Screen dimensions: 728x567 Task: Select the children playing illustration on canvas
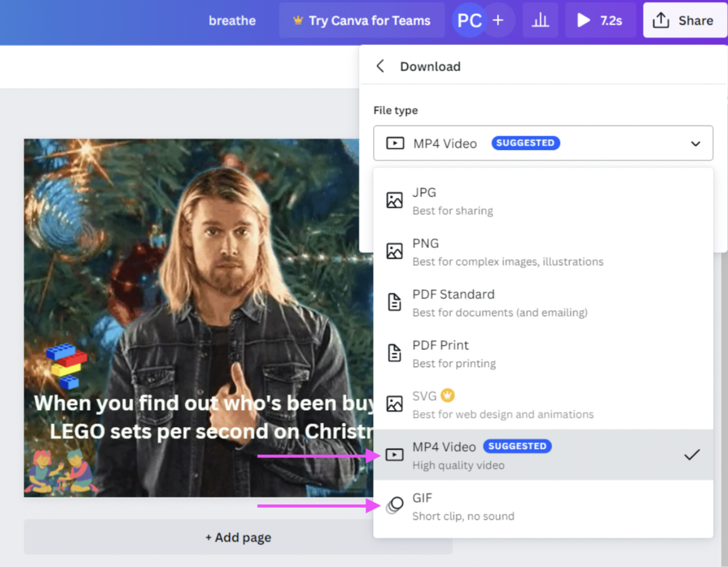pos(61,472)
